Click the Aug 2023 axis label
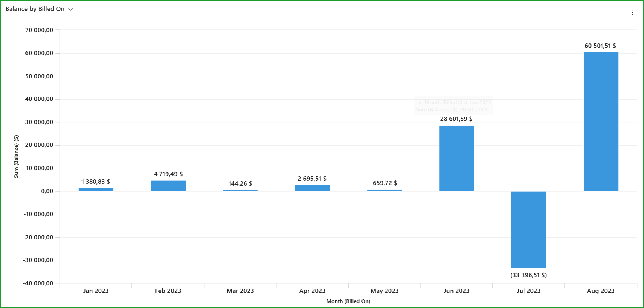The width and height of the screenshot is (644, 308). tap(600, 291)
